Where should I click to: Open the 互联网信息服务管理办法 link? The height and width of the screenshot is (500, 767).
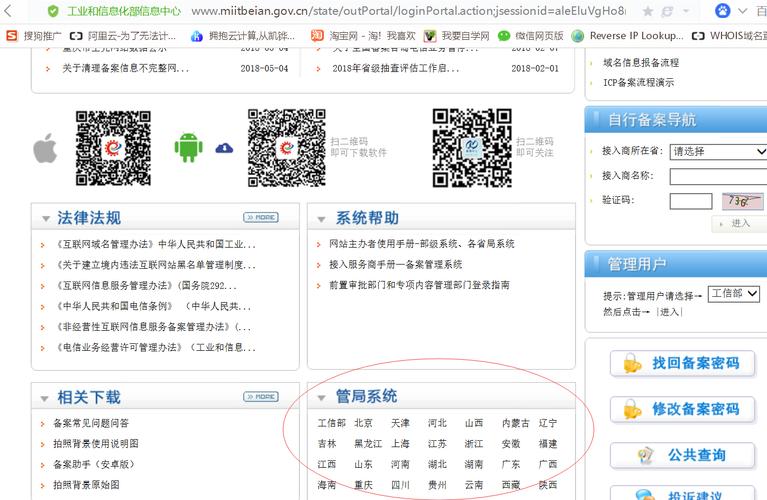pos(145,285)
